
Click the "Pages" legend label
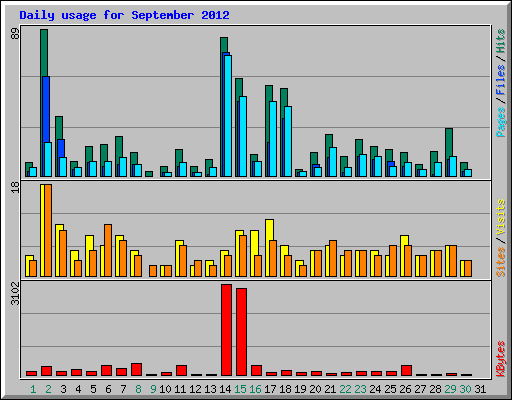[501, 122]
